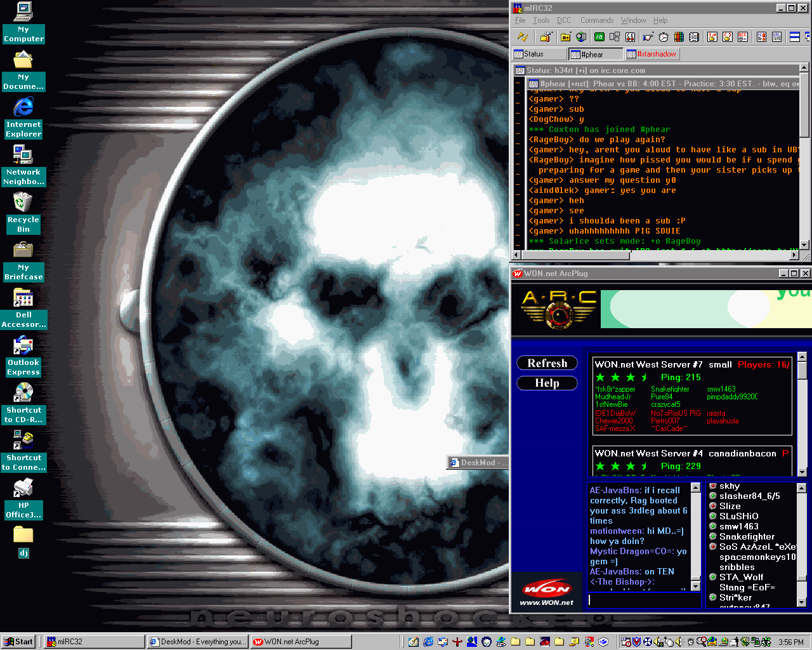Screen dimensions: 812x650
Task: Open the URL list toolbar icon
Action: (x=776, y=37)
